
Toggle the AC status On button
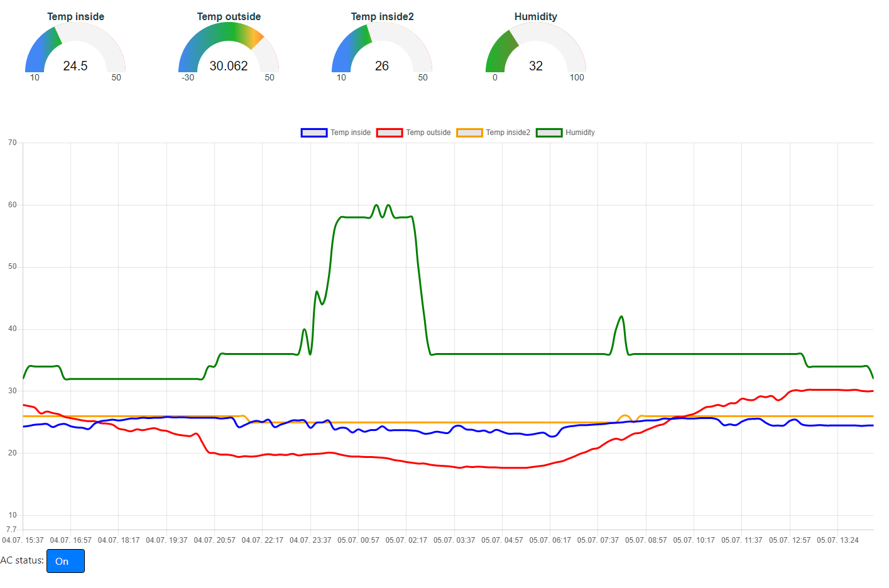coord(65,561)
